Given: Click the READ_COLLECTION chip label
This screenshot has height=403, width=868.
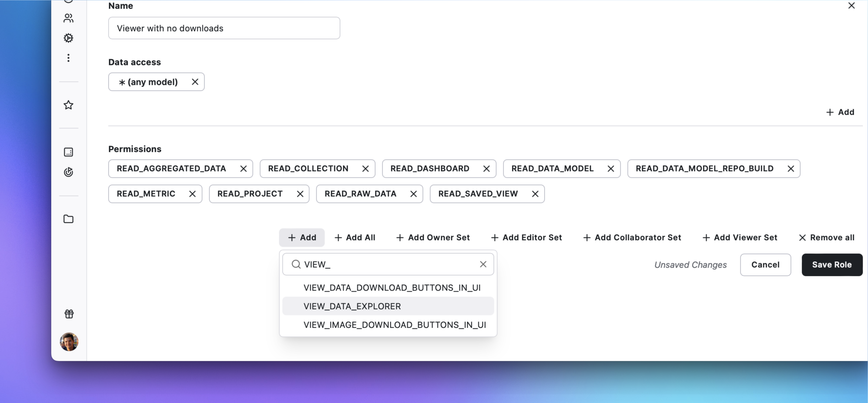Looking at the screenshot, I should [x=308, y=168].
